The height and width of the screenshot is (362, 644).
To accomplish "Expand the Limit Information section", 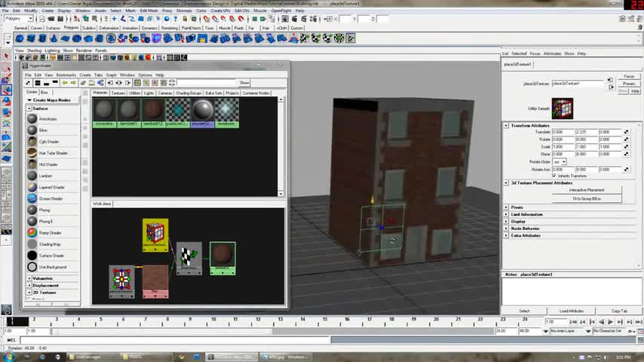I will [x=506, y=214].
